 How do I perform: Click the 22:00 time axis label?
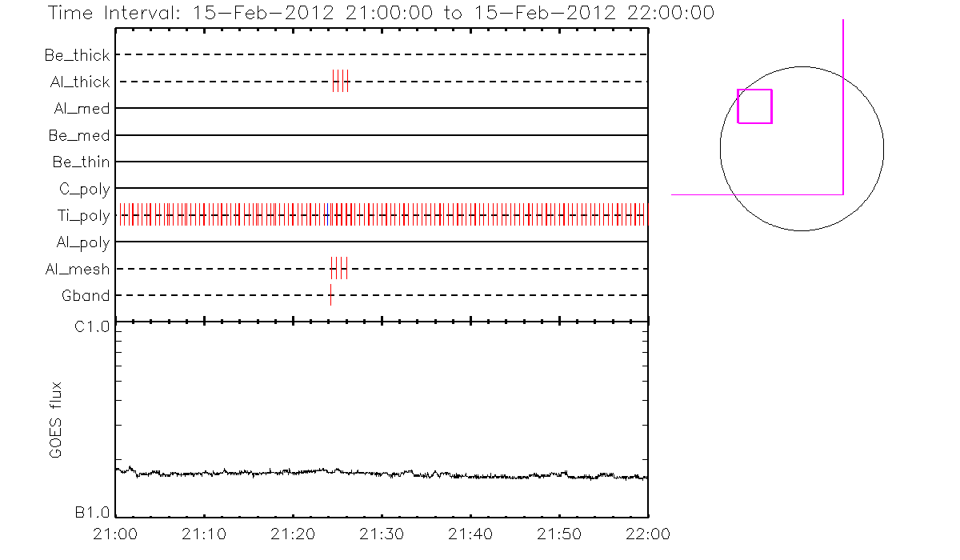(647, 534)
